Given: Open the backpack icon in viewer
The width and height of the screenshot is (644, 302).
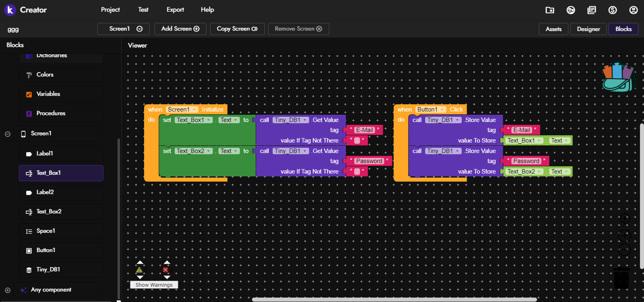Looking at the screenshot, I should point(618,77).
